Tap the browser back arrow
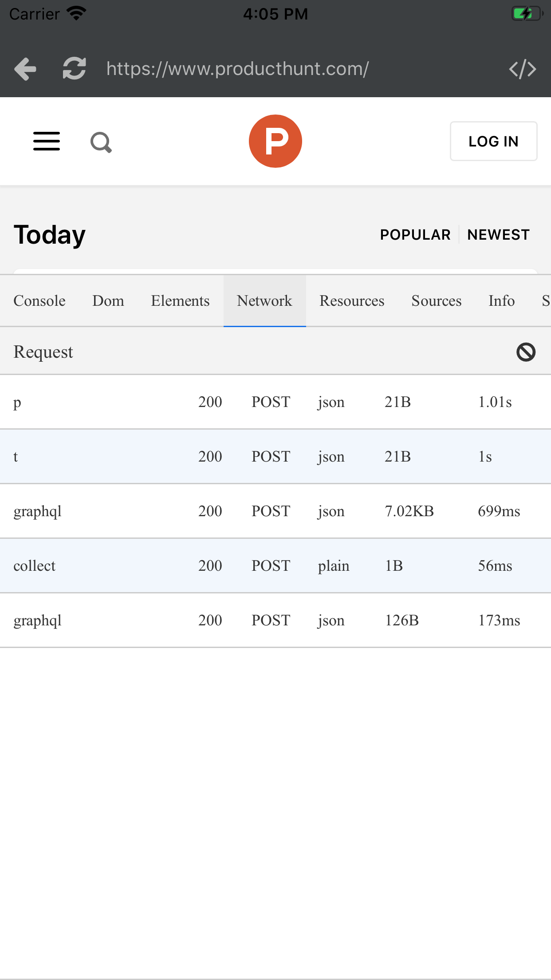The height and width of the screenshot is (980, 551). (x=25, y=69)
